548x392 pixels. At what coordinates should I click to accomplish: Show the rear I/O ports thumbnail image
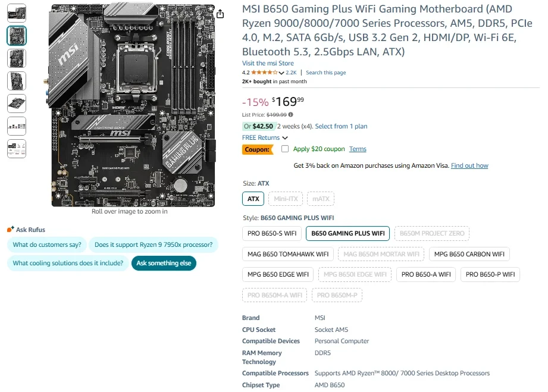tap(17, 126)
